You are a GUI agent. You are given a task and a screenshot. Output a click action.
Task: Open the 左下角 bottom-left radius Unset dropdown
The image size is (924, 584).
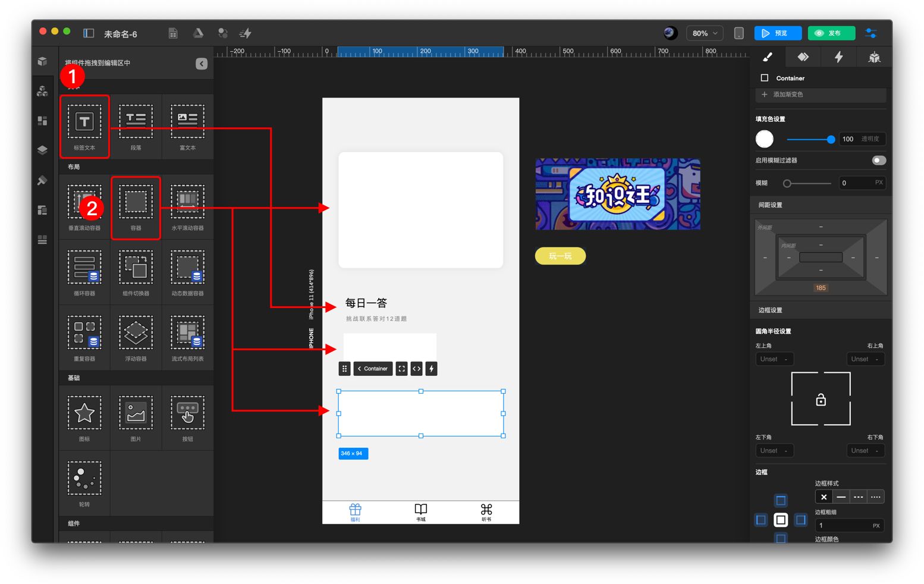click(x=775, y=451)
